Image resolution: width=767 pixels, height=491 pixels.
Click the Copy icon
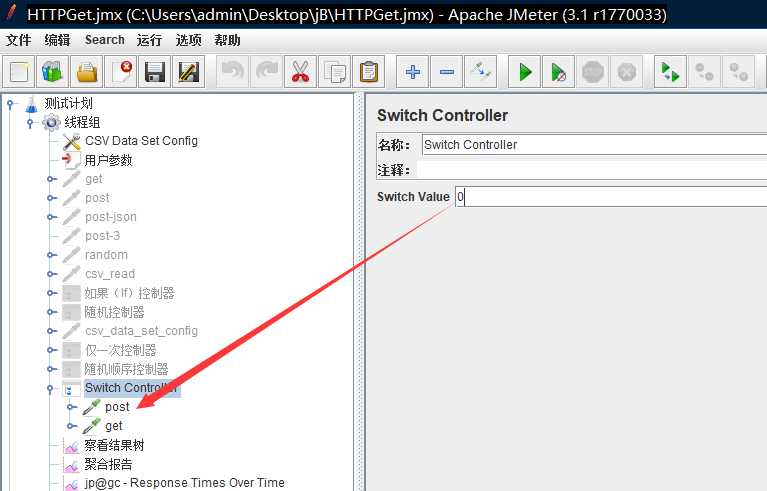pyautogui.click(x=335, y=72)
